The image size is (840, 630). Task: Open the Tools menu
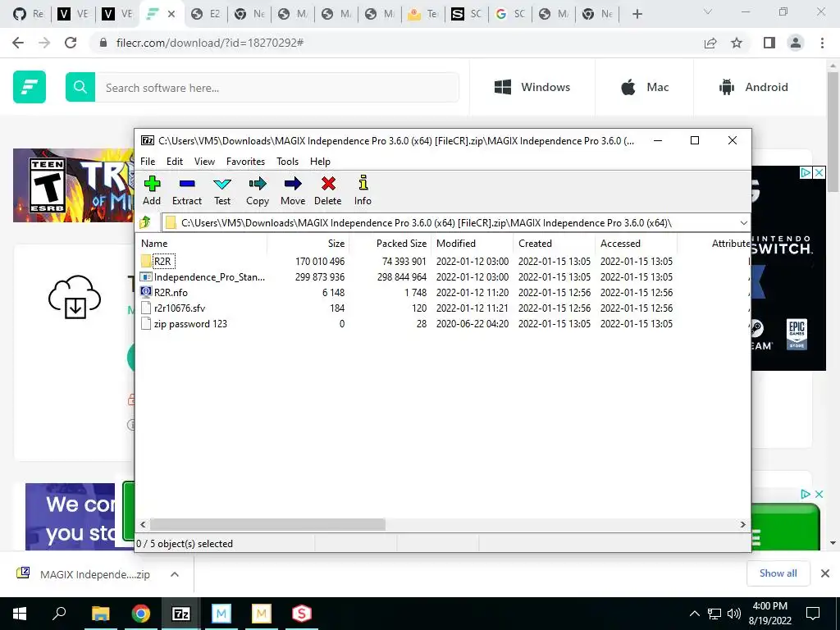(x=287, y=162)
